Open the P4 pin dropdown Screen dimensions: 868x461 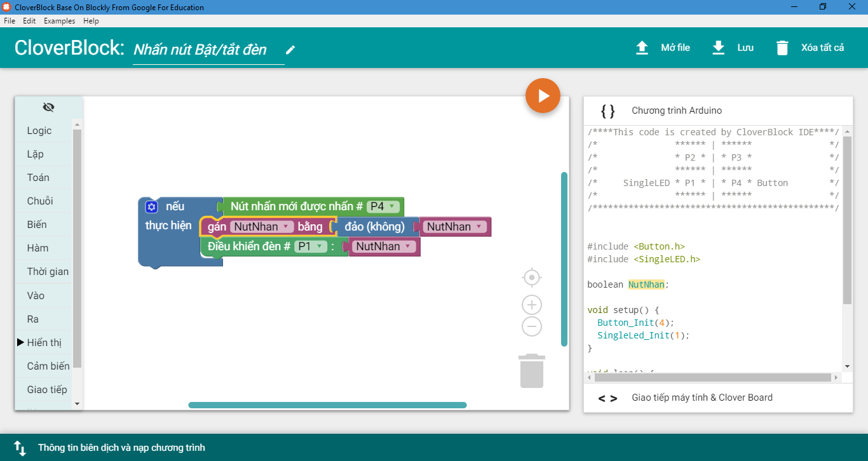tap(383, 206)
